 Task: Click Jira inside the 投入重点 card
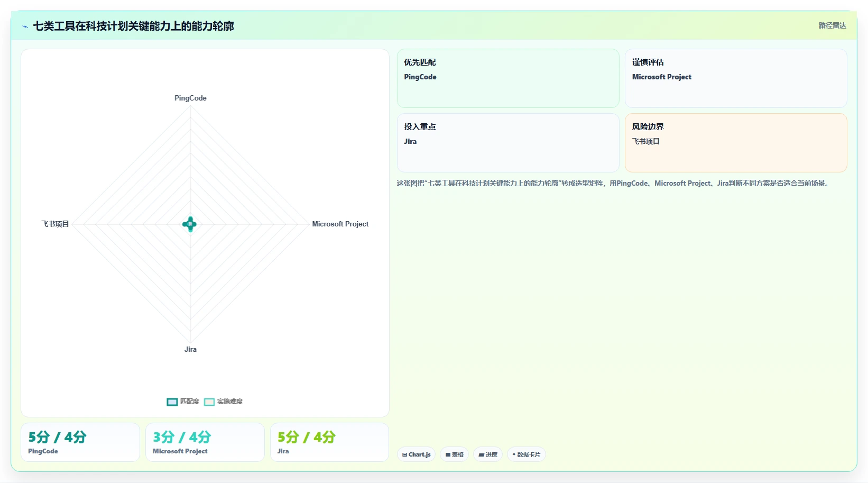(x=410, y=141)
